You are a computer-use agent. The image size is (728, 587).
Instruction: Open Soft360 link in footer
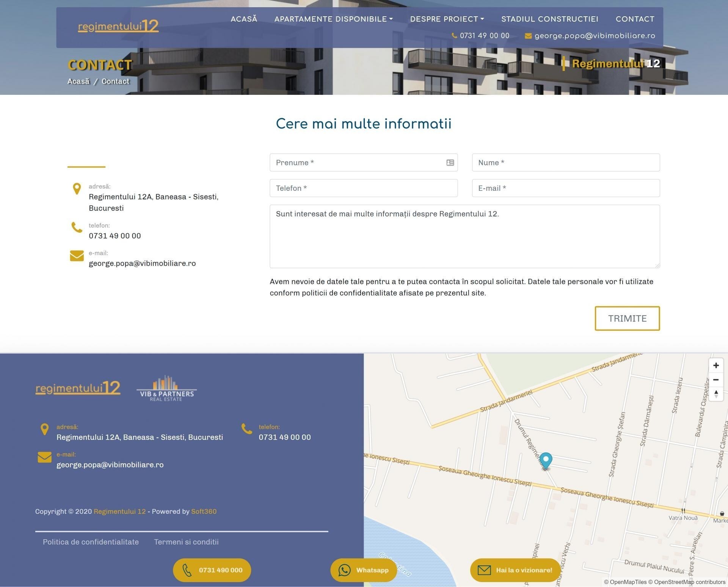coord(204,511)
